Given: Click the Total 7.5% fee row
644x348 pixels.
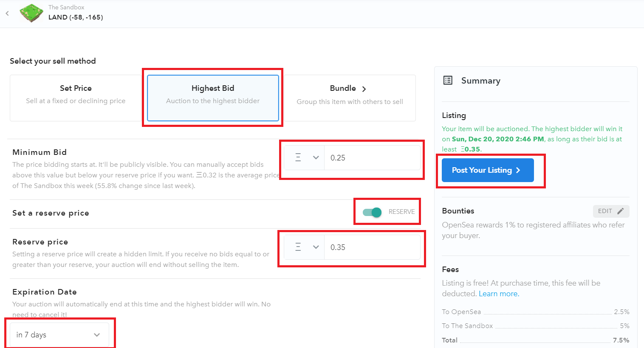Looking at the screenshot, I should [x=535, y=340].
